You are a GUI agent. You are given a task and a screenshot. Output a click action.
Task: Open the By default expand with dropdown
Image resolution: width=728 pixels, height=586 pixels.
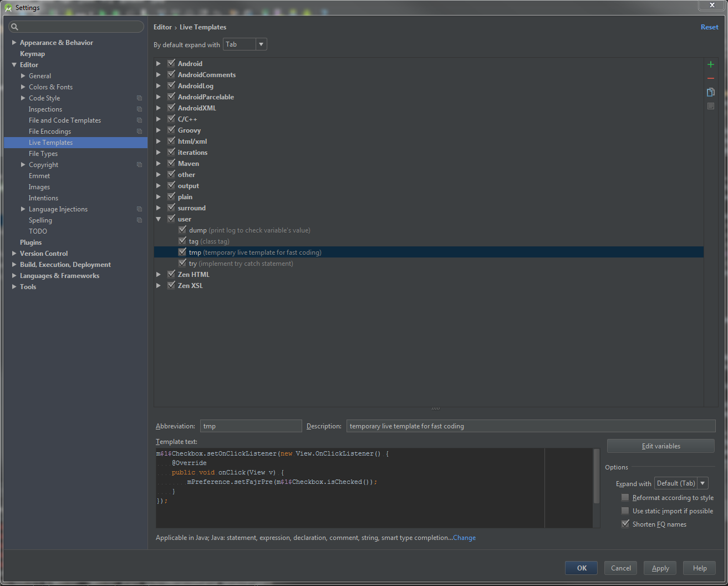[261, 44]
